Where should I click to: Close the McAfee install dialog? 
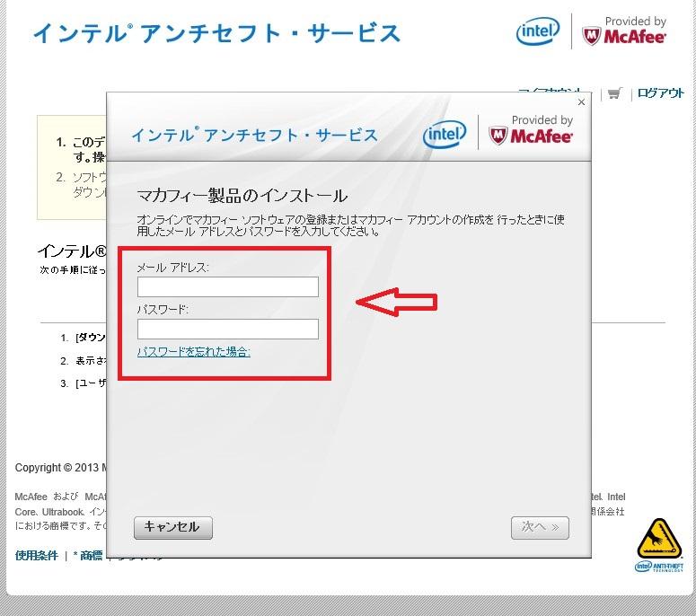[581, 102]
